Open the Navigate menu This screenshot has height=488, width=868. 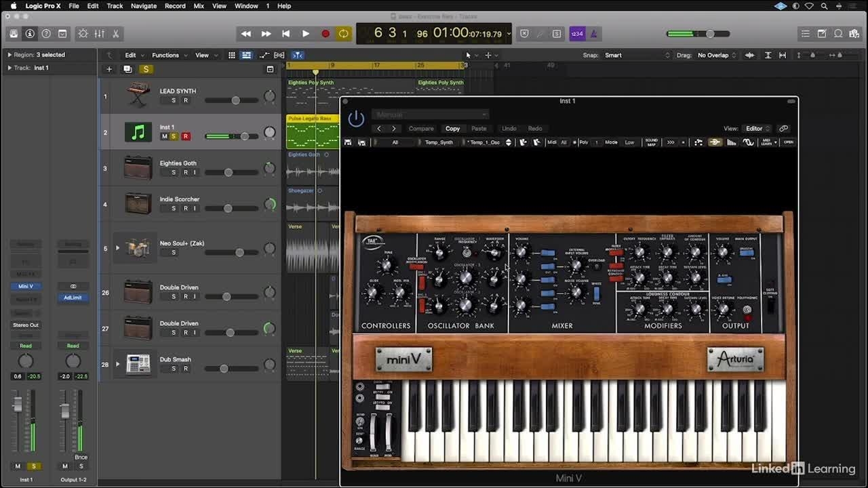pyautogui.click(x=143, y=6)
